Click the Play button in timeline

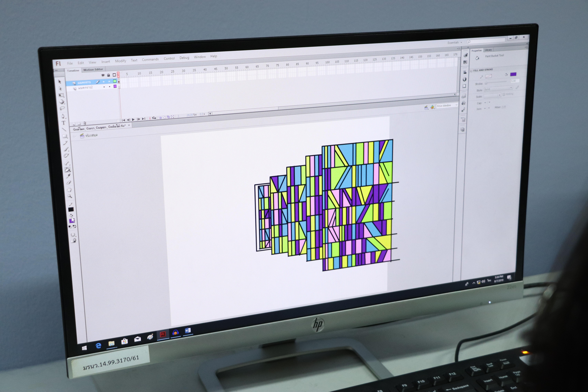(x=133, y=119)
